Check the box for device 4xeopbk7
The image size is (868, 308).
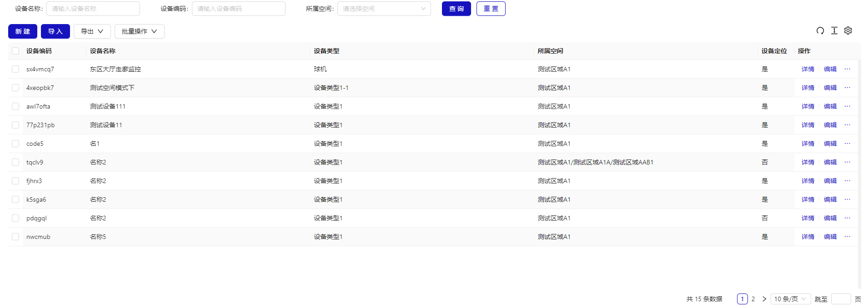pyautogui.click(x=15, y=88)
